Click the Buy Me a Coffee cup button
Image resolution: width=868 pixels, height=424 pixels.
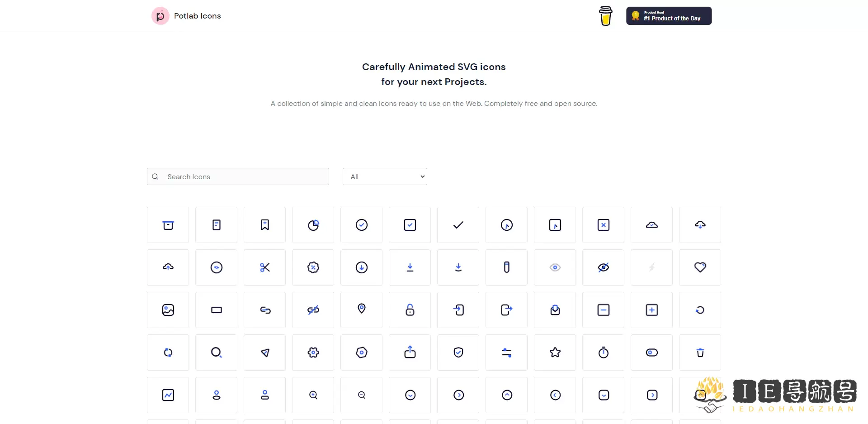point(605,16)
